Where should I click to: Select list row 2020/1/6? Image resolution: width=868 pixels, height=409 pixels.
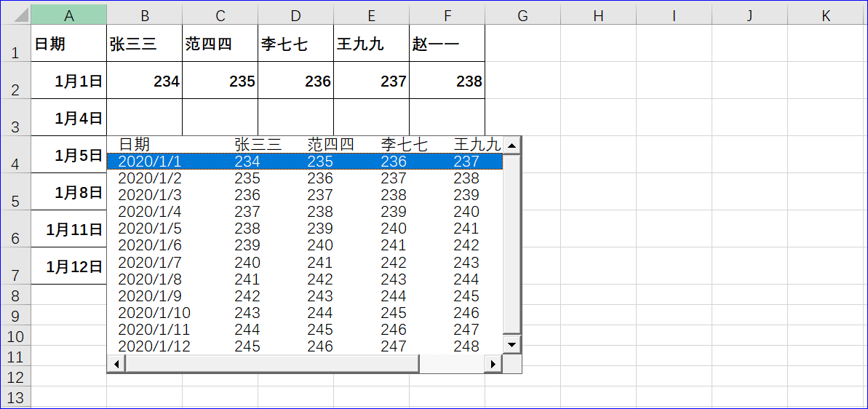click(305, 245)
